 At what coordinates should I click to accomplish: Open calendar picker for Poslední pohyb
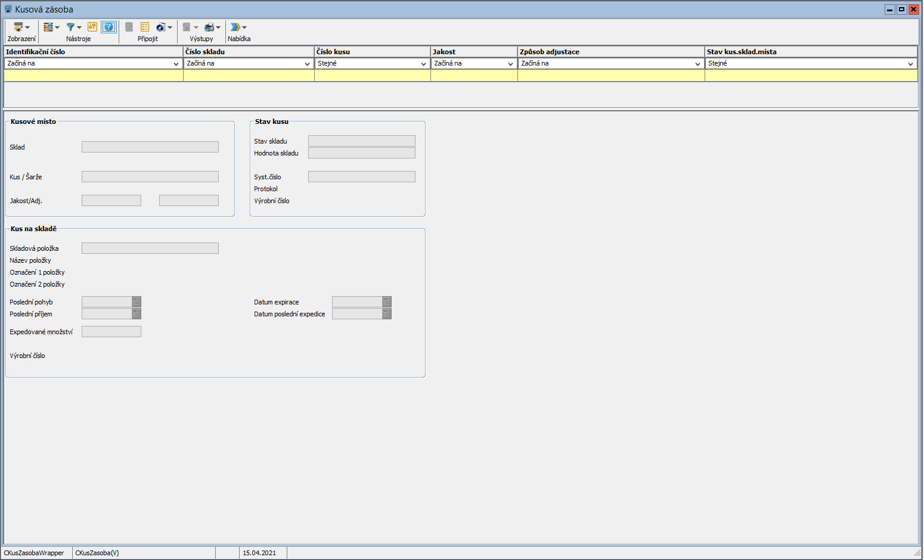(137, 302)
